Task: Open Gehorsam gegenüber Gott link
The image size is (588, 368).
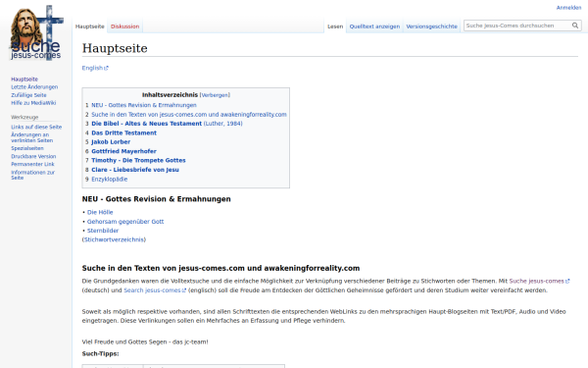Action: point(125,222)
